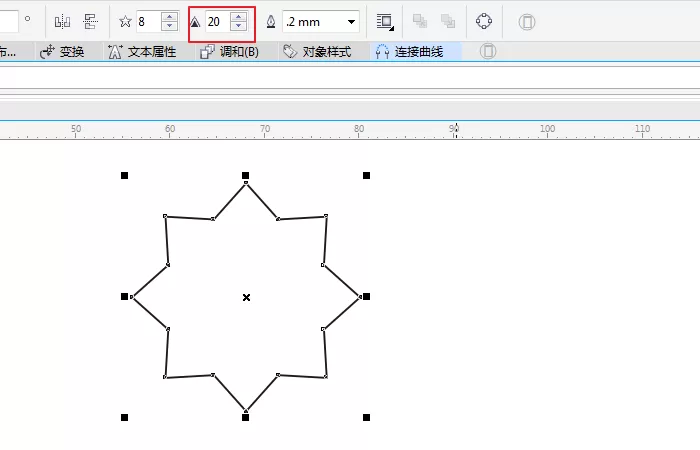The height and width of the screenshot is (450, 700).
Task: Click the ruler at the 60 mark
Action: click(x=170, y=129)
